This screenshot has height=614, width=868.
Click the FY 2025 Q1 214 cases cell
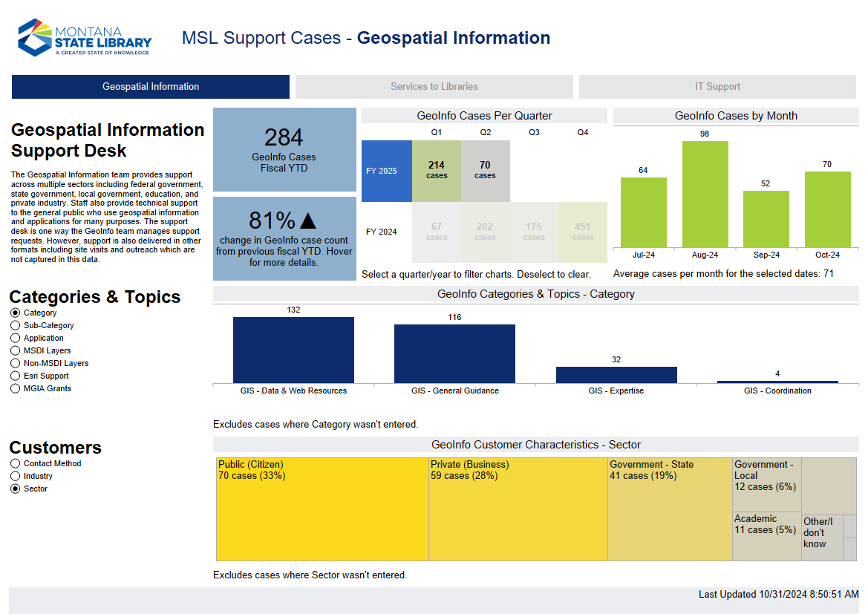pos(437,171)
